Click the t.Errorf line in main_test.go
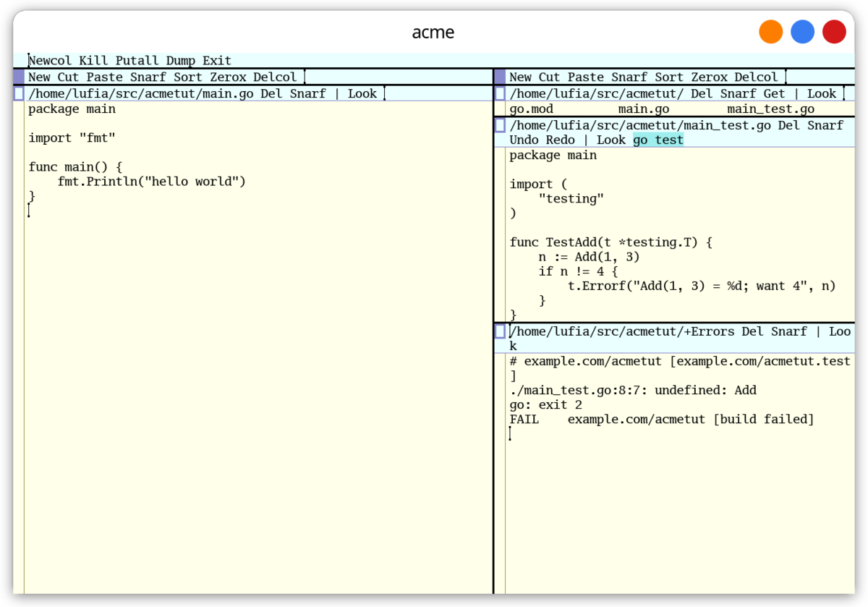Image resolution: width=868 pixels, height=607 pixels. (702, 286)
